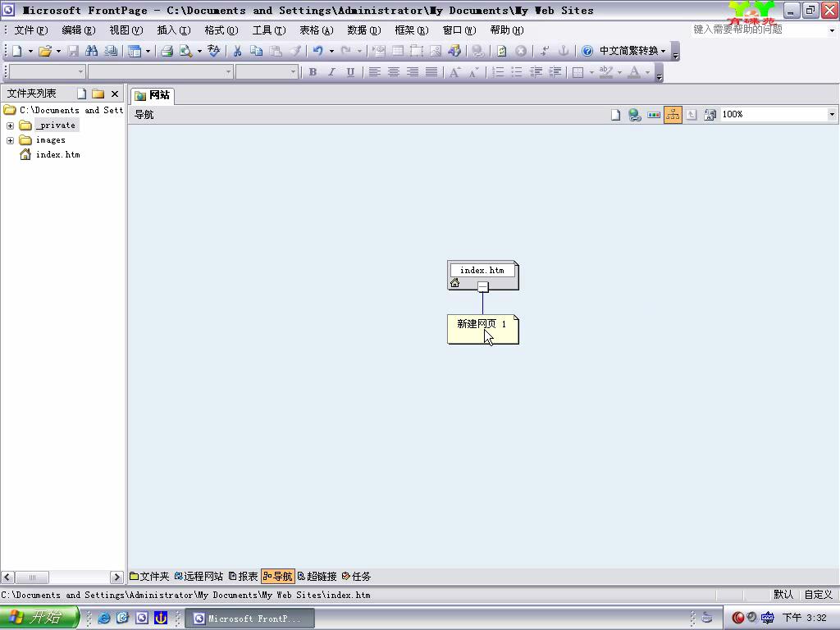The width and height of the screenshot is (840, 630).
Task: Click the new custom link bar icon
Action: (x=654, y=115)
